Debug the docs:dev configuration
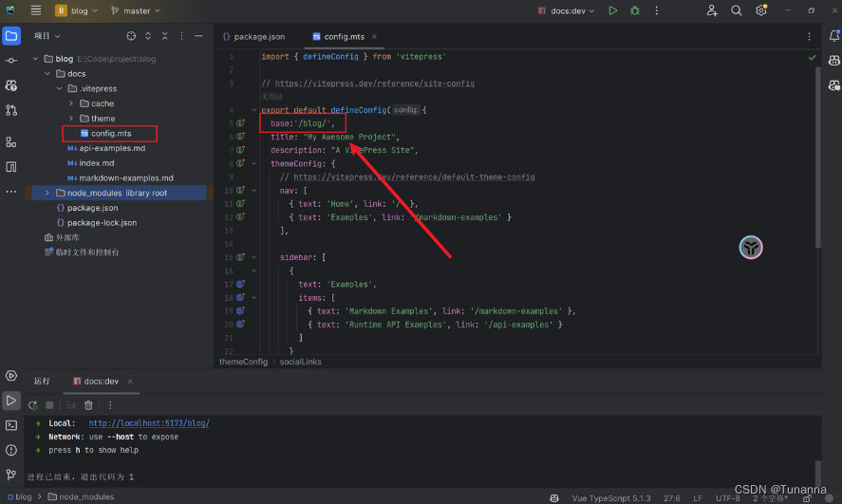The image size is (842, 504). [635, 10]
